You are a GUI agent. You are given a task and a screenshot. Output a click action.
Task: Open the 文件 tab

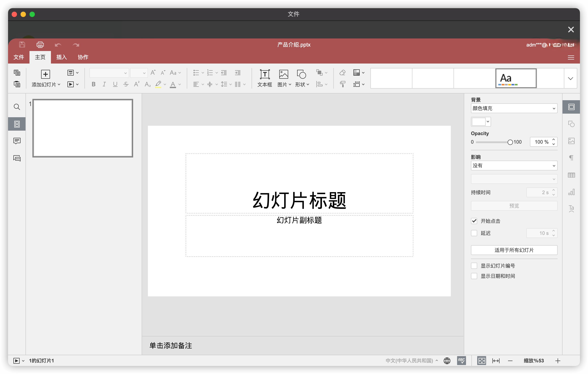point(19,57)
